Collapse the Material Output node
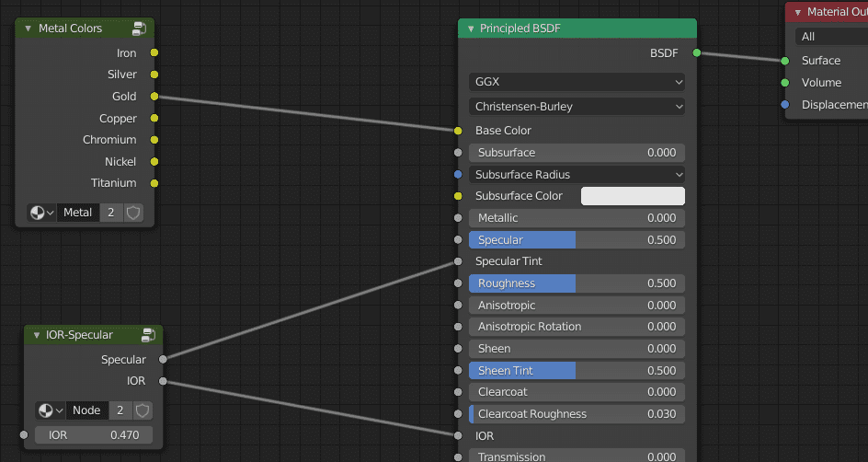The width and height of the screenshot is (868, 462). [798, 12]
